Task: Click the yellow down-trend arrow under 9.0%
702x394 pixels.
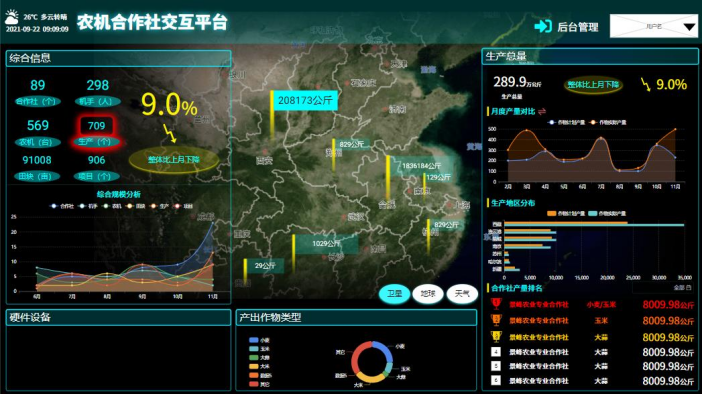Action: coord(170,133)
